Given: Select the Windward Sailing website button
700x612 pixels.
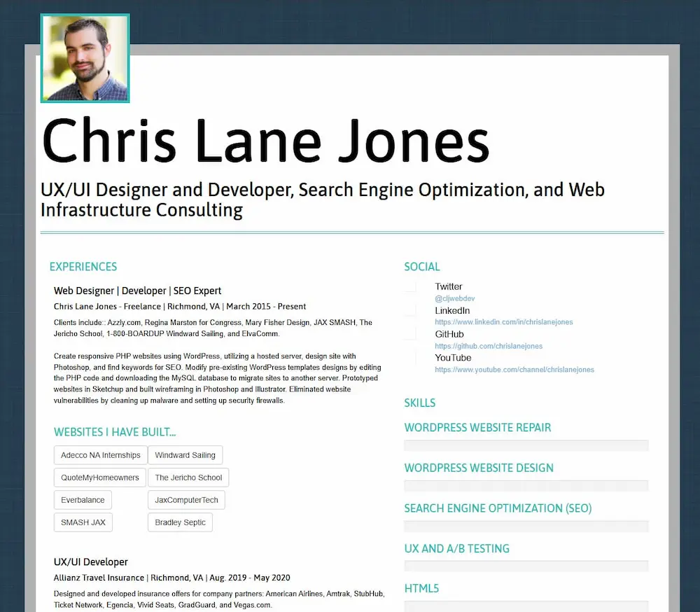Looking at the screenshot, I should 185,454.
